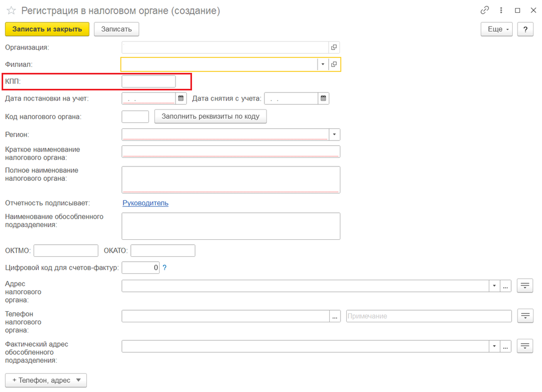542x392 pixels.
Task: Maximize the form window
Action: point(518,10)
